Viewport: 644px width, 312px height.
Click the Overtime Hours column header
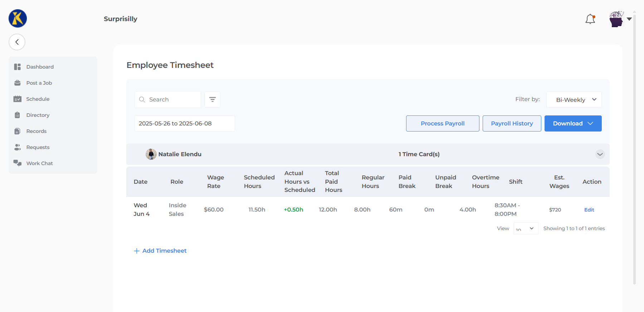click(x=486, y=182)
